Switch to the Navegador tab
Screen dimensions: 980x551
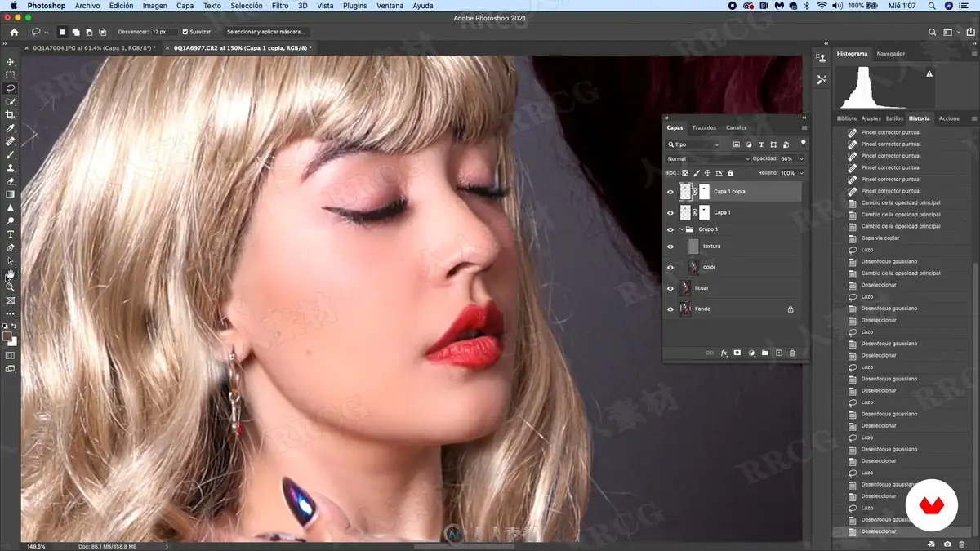click(890, 54)
